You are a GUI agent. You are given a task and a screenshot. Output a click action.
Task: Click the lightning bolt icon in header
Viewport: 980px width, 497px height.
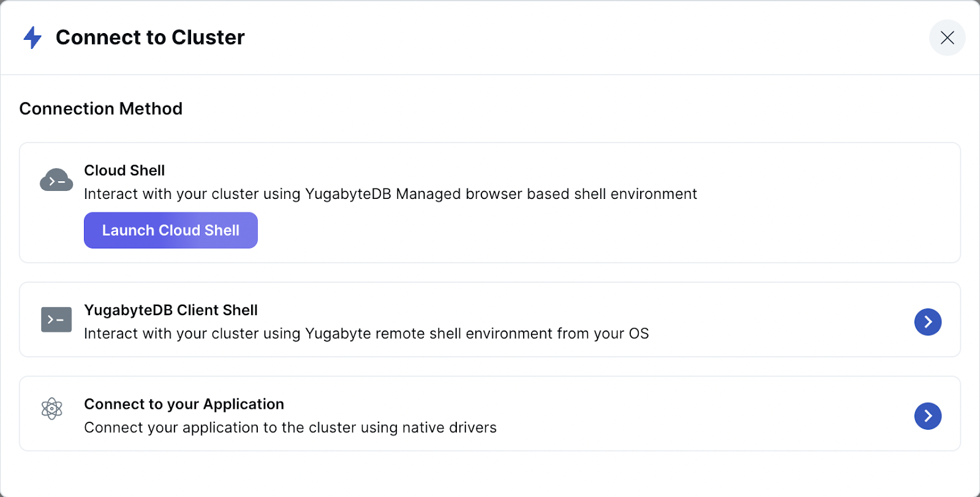pos(32,37)
